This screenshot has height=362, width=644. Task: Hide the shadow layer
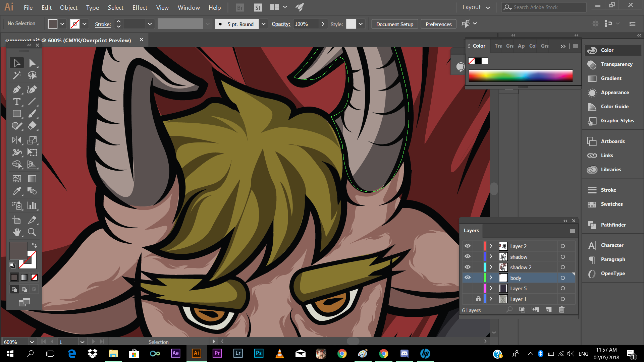[467, 256]
